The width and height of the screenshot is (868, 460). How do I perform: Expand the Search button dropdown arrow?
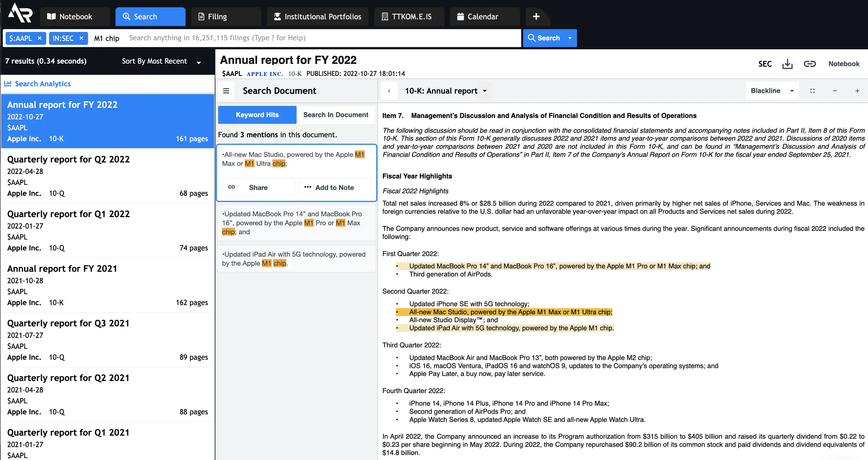click(x=570, y=38)
